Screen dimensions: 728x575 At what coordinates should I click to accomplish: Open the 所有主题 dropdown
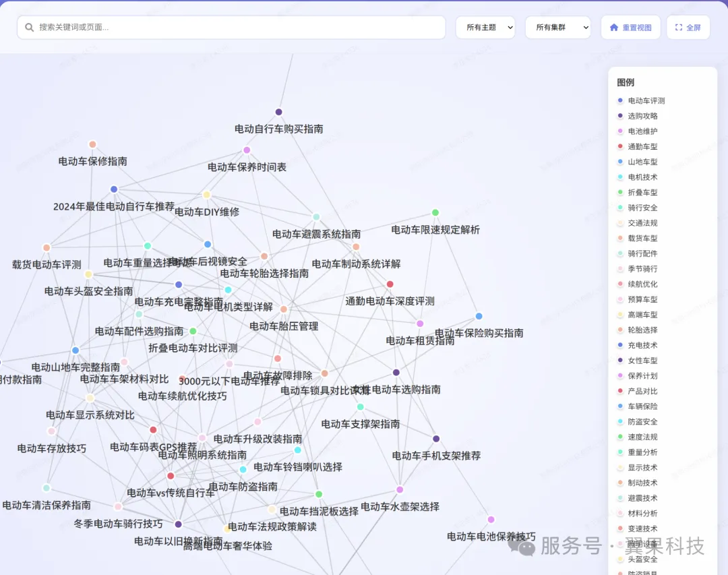pyautogui.click(x=485, y=28)
